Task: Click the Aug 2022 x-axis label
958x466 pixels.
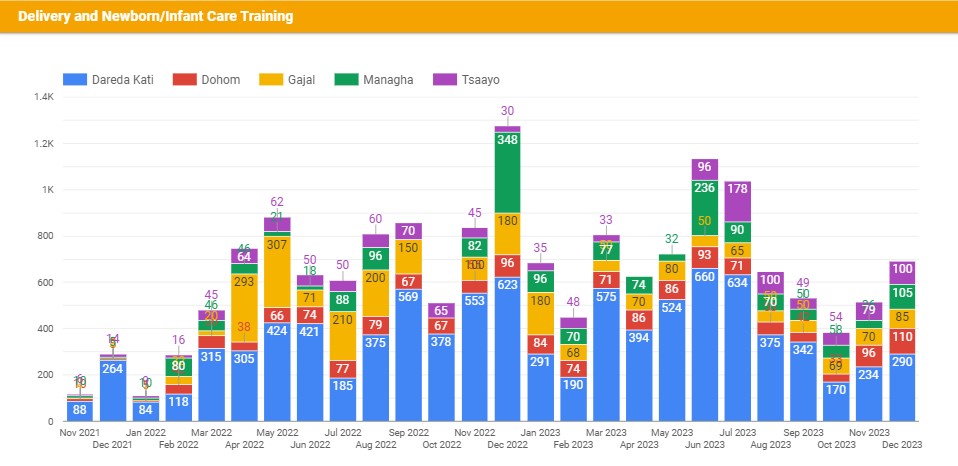Action: [376, 445]
